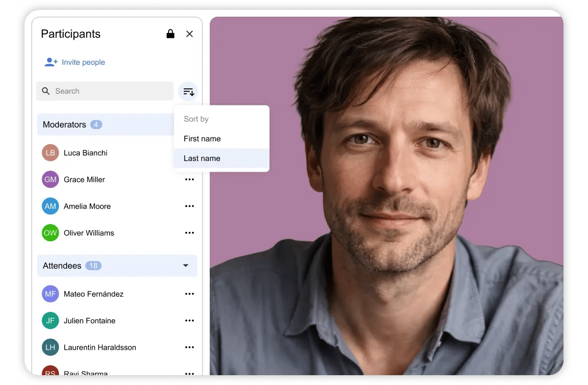Click Mateo Fernández's MF avatar
This screenshot has height=385, width=588.
pyautogui.click(x=50, y=294)
